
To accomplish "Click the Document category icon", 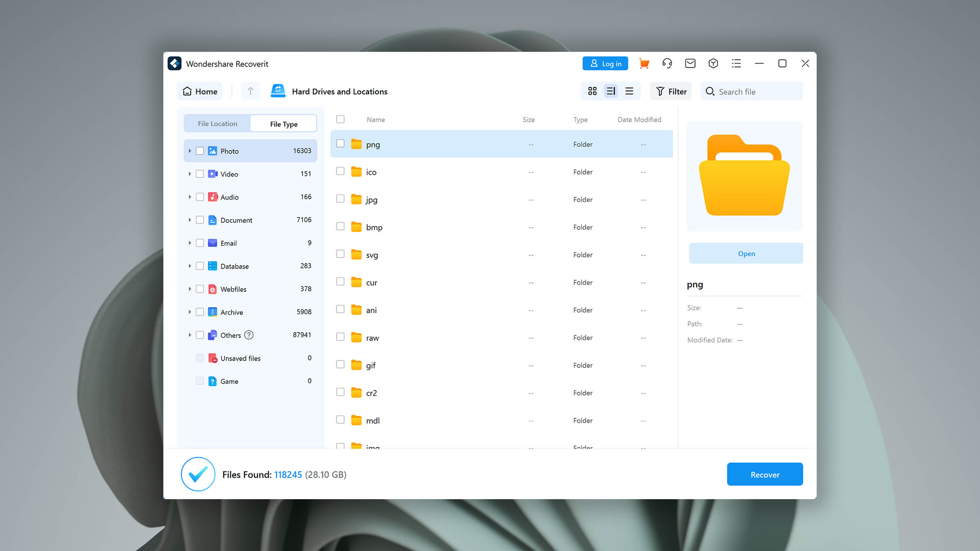I will pyautogui.click(x=212, y=220).
